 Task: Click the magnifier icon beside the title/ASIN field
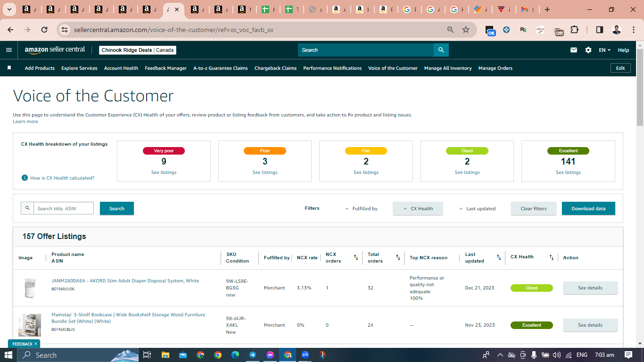coord(27,208)
